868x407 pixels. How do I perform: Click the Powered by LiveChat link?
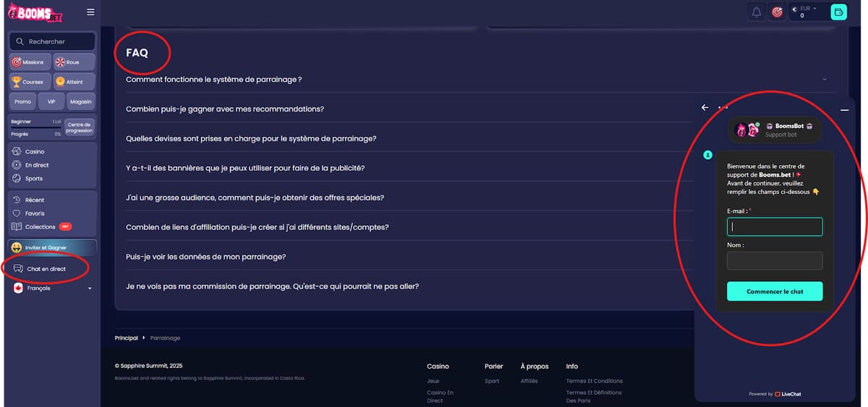775,394
